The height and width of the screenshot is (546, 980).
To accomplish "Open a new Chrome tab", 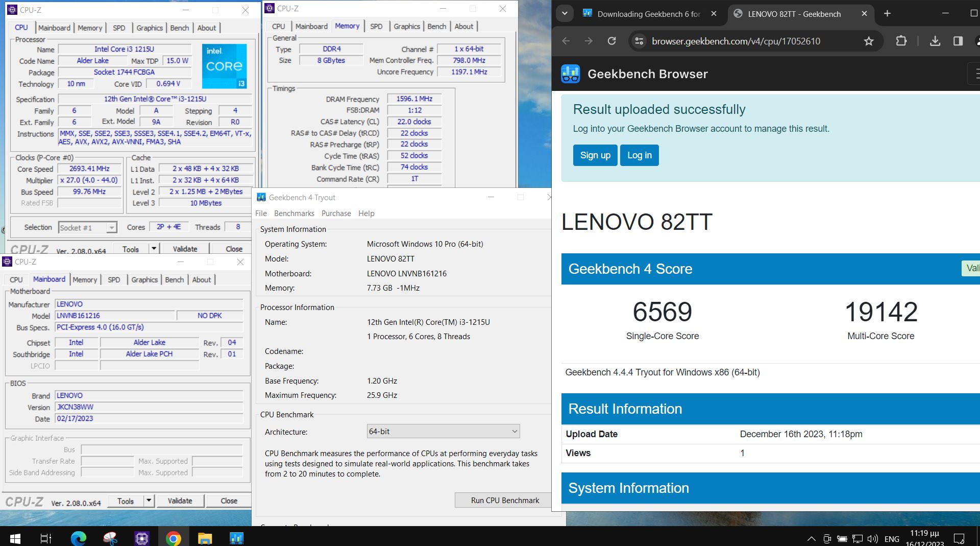I will [887, 14].
